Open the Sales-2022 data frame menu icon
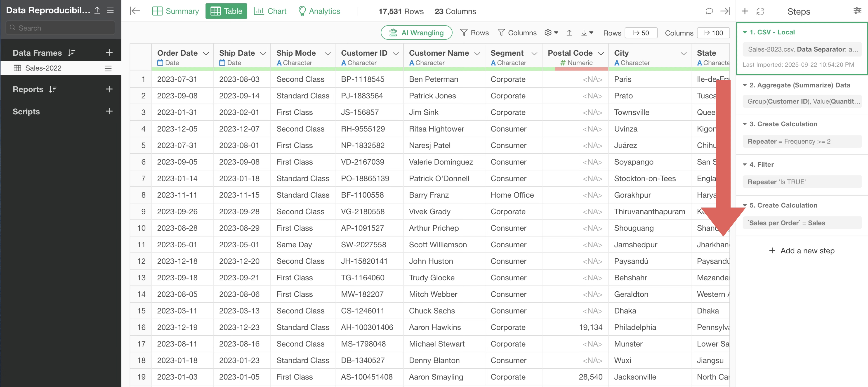 coord(108,68)
